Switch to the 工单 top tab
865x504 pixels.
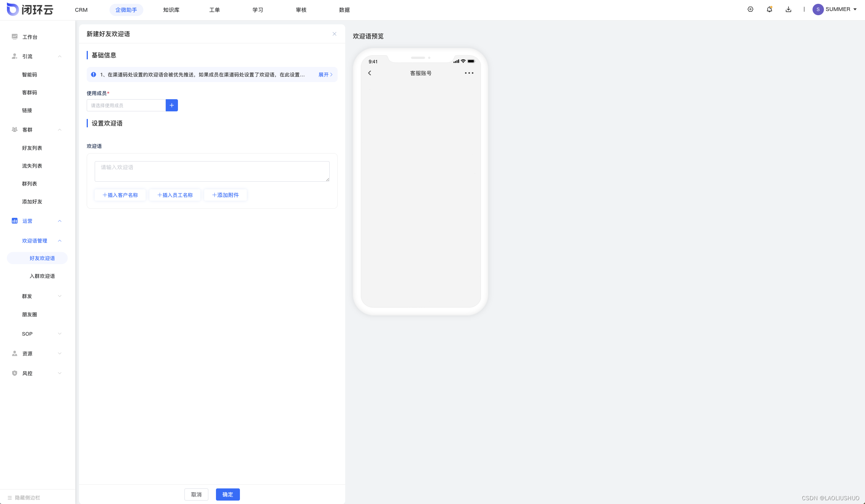(214, 10)
